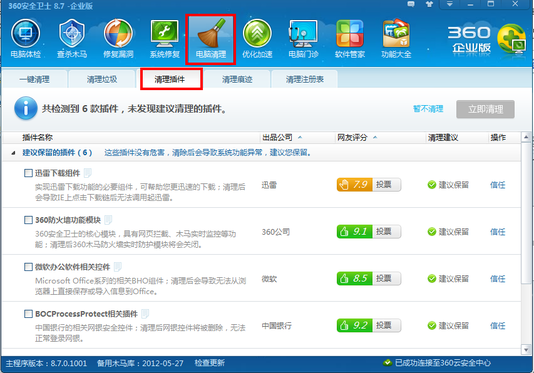534x373 pixels.
Task: Vote 投票 for 微软办公软件相关控件
Action: click(387, 279)
